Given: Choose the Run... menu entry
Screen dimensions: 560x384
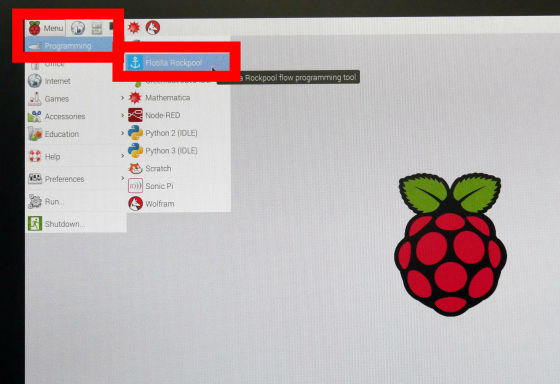Looking at the screenshot, I should [x=76, y=201].
